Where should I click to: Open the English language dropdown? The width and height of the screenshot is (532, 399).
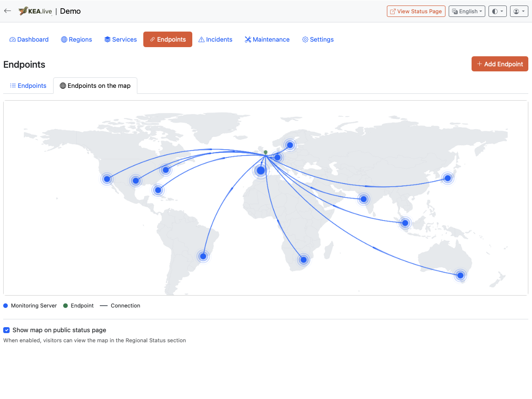click(x=467, y=11)
